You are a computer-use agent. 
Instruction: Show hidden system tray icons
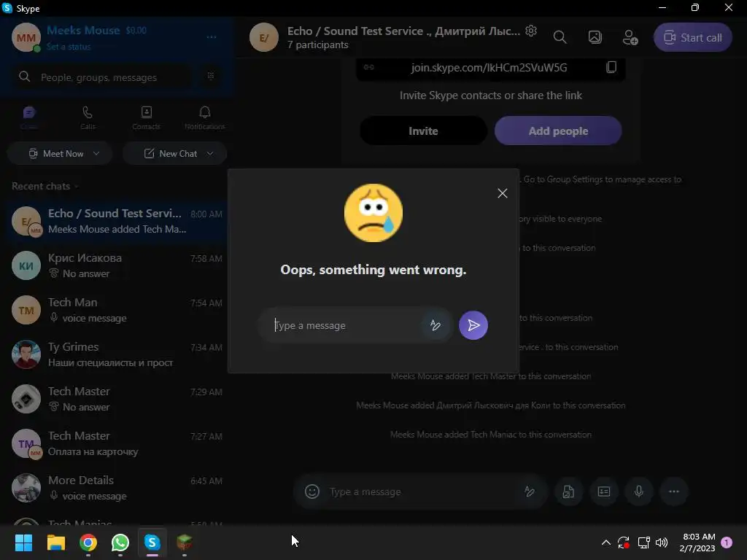click(606, 542)
